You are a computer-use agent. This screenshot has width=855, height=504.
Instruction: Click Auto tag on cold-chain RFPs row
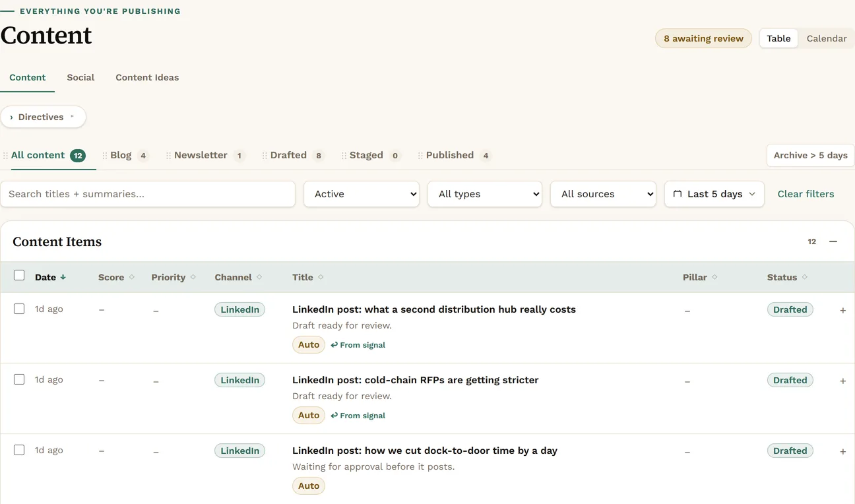coord(309,416)
